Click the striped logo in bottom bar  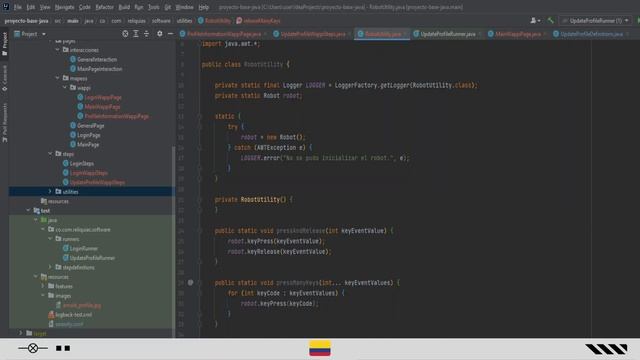pyautogui.click(x=606, y=349)
